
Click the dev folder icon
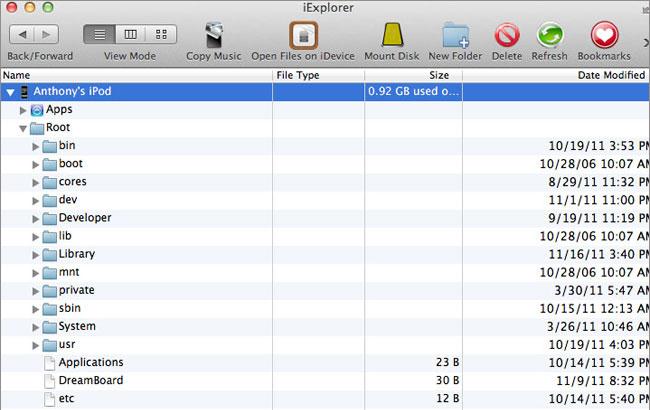50,200
